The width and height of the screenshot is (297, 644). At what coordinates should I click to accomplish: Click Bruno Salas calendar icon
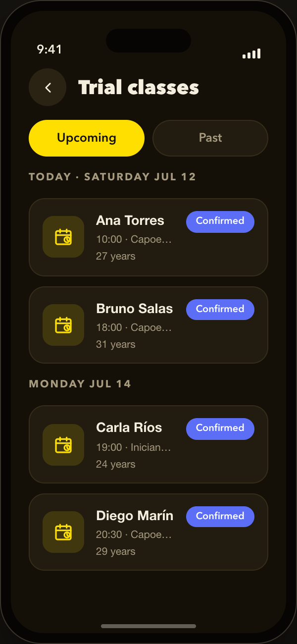[x=63, y=325]
